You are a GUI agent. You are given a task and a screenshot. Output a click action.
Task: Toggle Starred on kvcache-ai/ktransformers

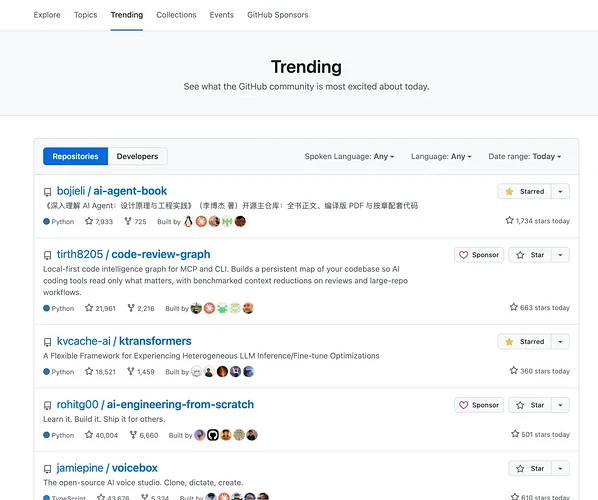[x=524, y=342]
